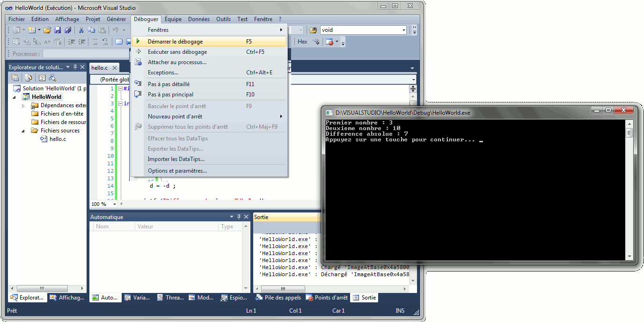
Task: Switch to the Points d'arrêt tab
Action: (x=327, y=298)
